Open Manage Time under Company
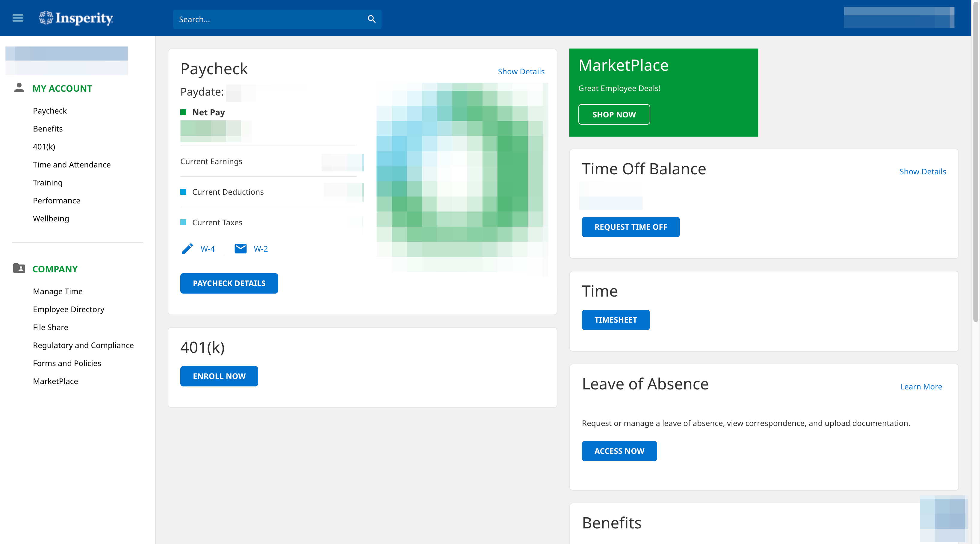 click(x=58, y=291)
